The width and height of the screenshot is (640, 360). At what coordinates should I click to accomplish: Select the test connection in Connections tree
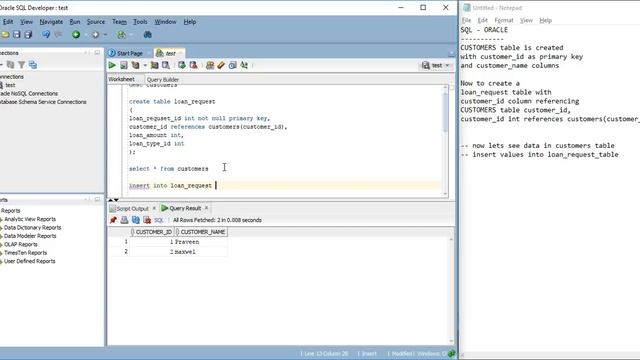tap(10, 85)
